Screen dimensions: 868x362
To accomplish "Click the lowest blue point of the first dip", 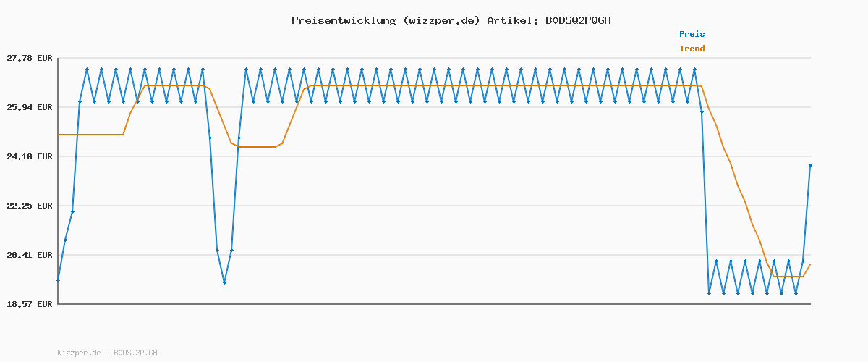I will (224, 282).
